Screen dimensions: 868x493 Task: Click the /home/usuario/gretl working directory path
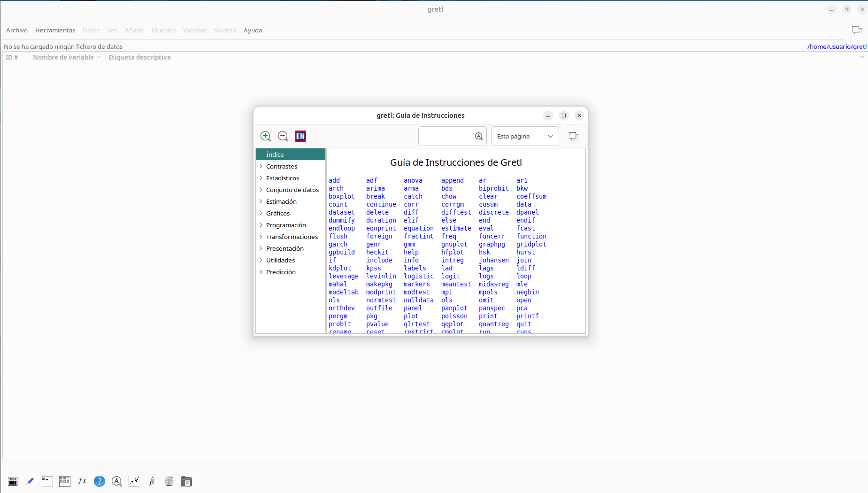[837, 46]
